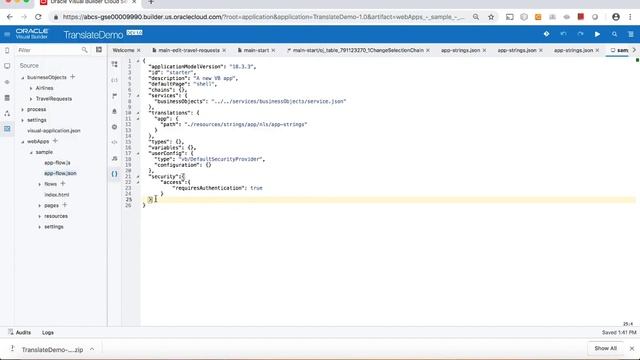This screenshot has height=360, width=640.
Task: Click Show All downloads button
Action: click(605, 348)
